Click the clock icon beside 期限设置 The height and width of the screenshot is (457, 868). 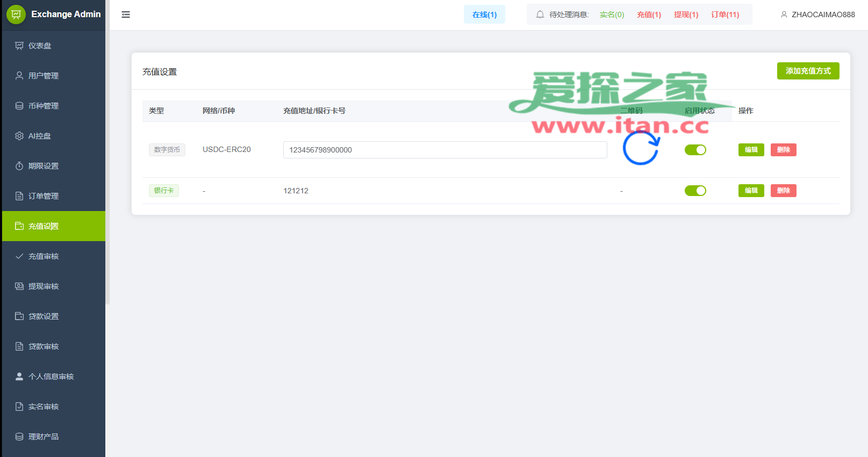pyautogui.click(x=19, y=166)
